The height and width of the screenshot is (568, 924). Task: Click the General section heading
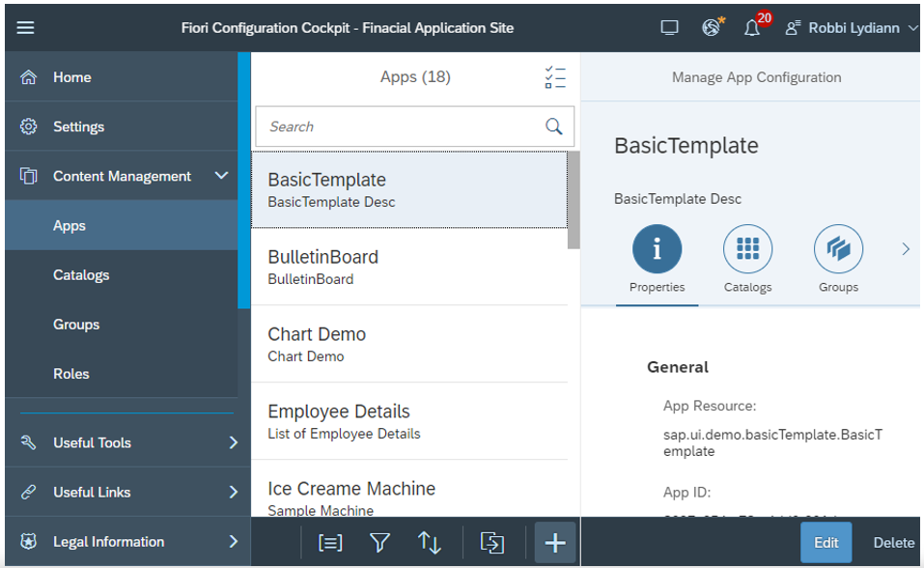pyautogui.click(x=678, y=367)
